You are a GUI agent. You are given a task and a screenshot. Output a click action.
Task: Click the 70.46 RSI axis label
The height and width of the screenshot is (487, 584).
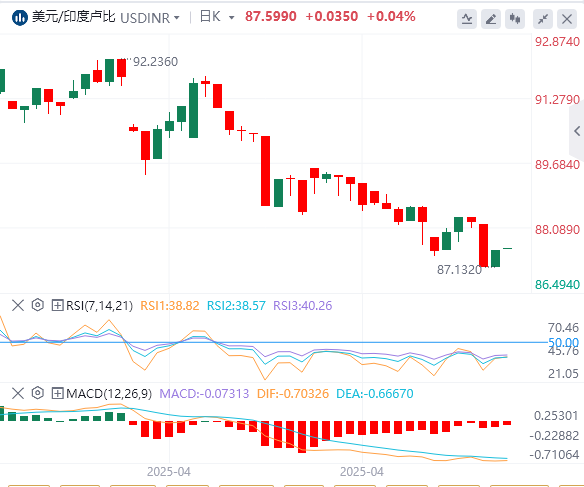(x=564, y=328)
